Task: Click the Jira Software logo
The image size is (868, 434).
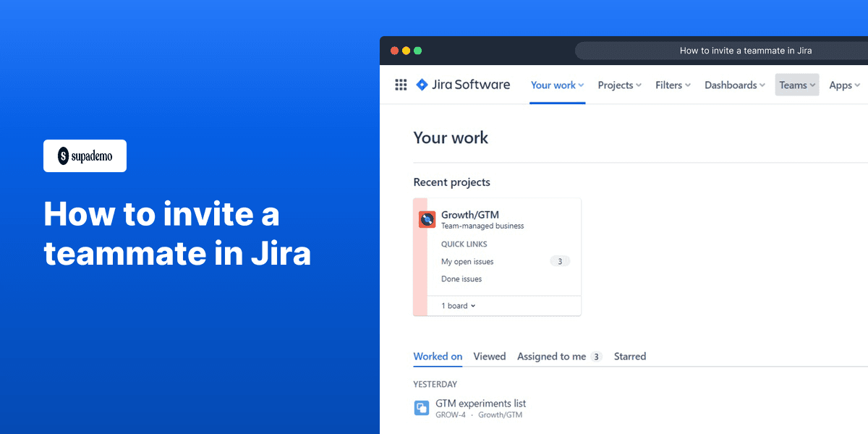Action: pos(463,85)
